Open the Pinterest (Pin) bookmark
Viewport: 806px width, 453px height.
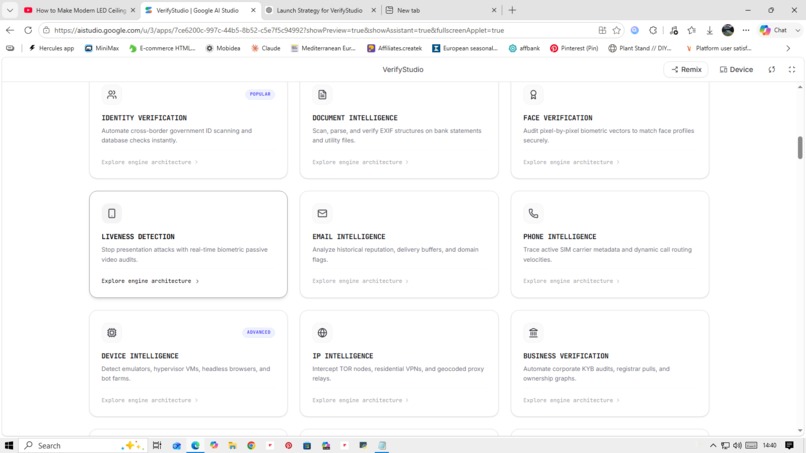[x=574, y=48]
